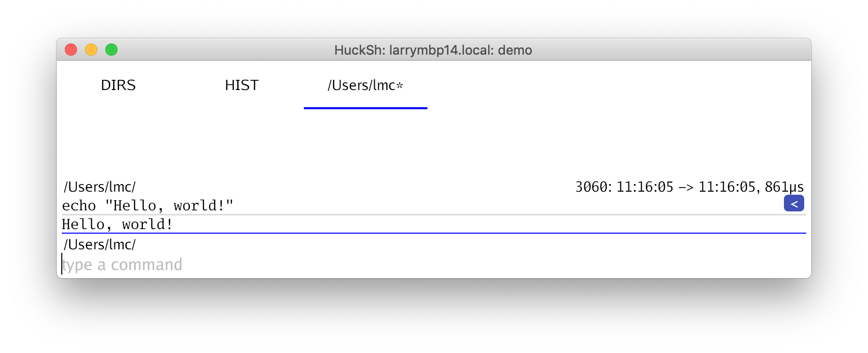This screenshot has width=868, height=353.
Task: Switch to the HIST tab
Action: click(x=242, y=85)
